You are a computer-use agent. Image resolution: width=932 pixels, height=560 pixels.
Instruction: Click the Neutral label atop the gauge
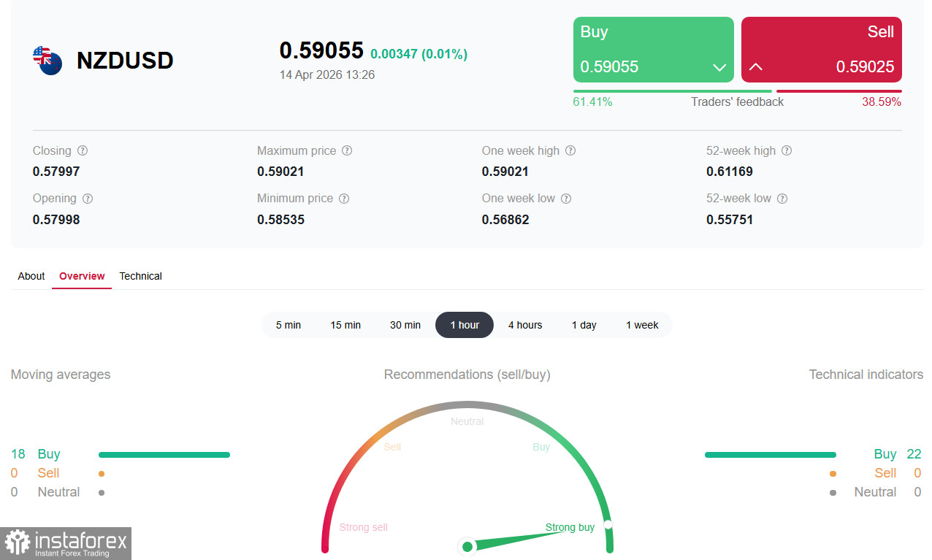coord(467,421)
